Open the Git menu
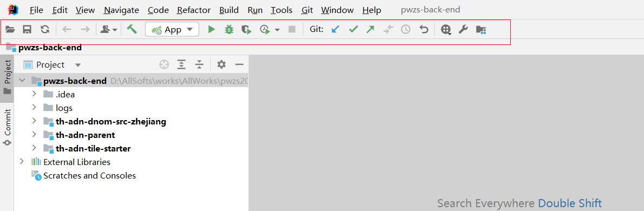The image size is (644, 211). pyautogui.click(x=307, y=10)
